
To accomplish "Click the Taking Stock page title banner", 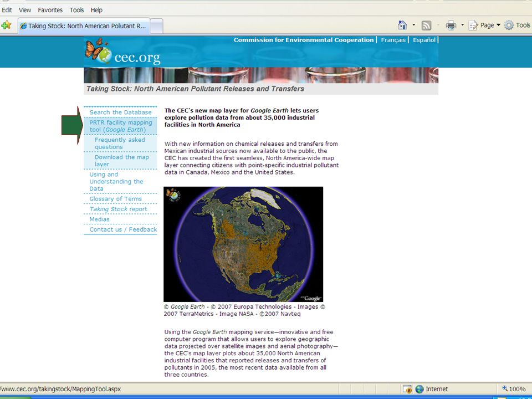I will [261, 89].
